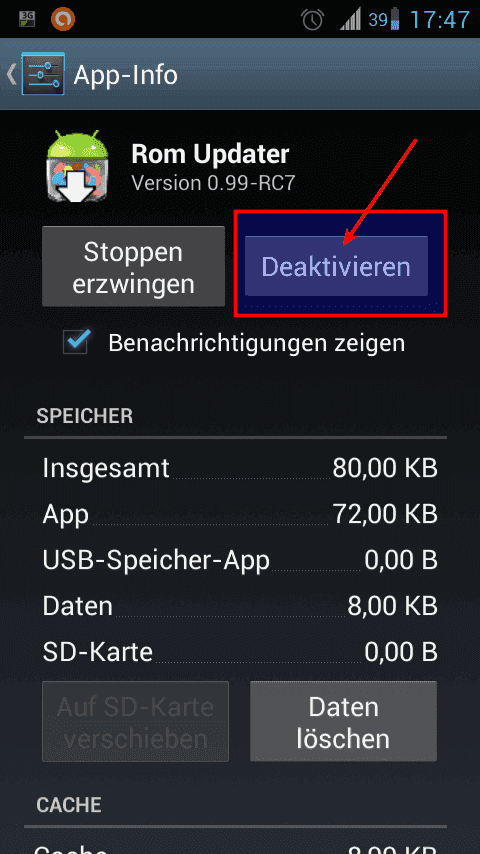
Task: Tap the battery level icon
Action: click(x=395, y=20)
